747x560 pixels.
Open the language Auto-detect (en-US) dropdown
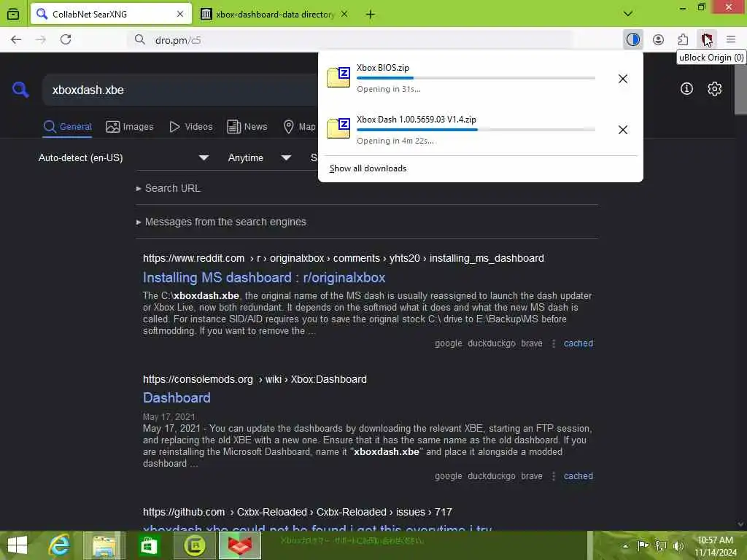click(x=123, y=157)
